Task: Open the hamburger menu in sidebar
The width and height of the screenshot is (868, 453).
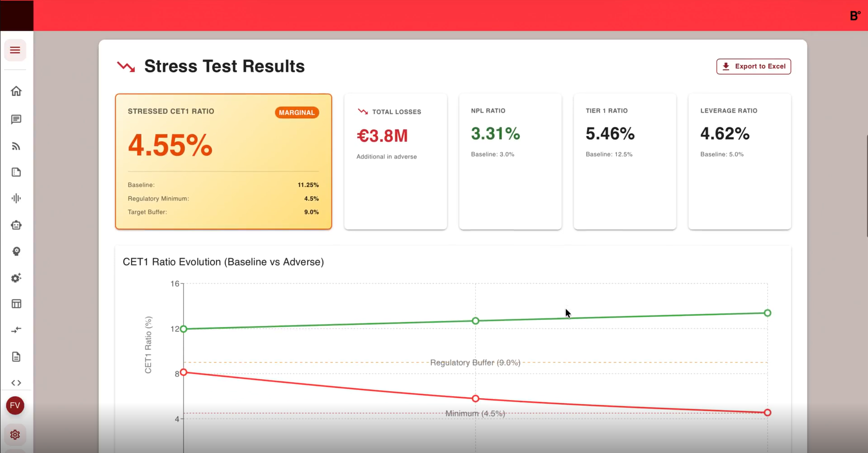Action: coord(15,50)
